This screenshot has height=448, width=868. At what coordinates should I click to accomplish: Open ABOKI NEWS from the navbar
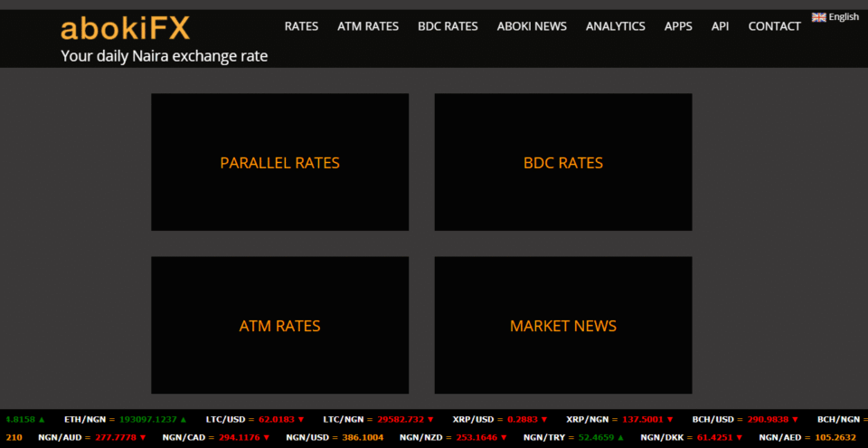532,26
